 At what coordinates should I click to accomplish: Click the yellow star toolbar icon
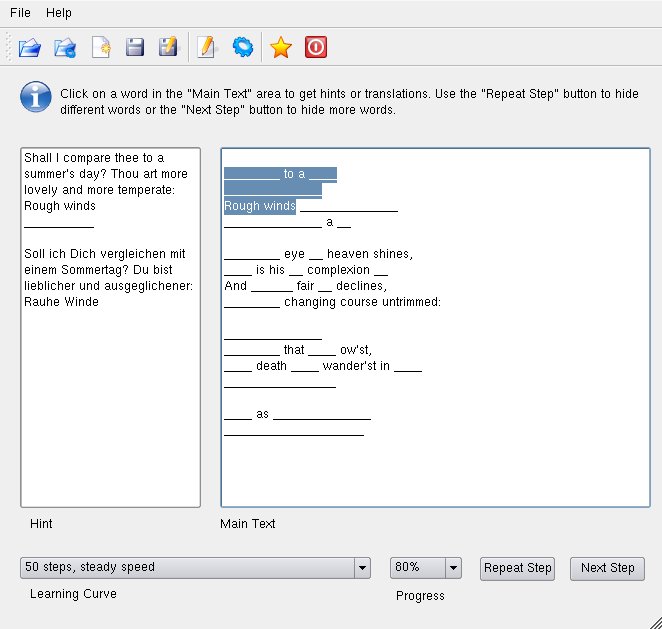281,47
